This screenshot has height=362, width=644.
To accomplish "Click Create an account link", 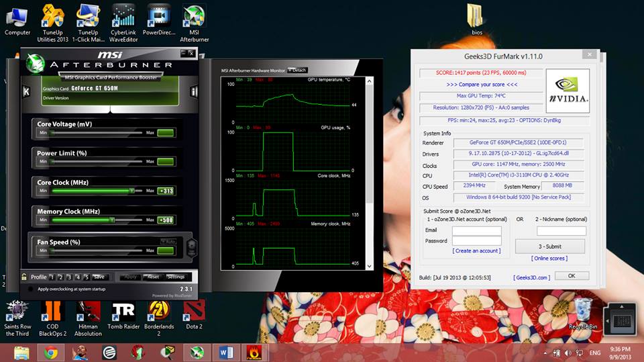I will 476,251.
